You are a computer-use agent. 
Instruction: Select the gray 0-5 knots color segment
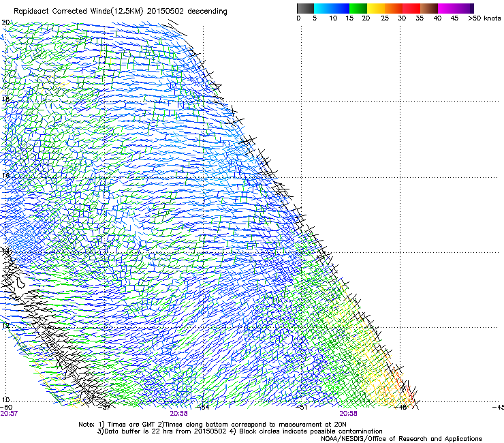point(305,8)
